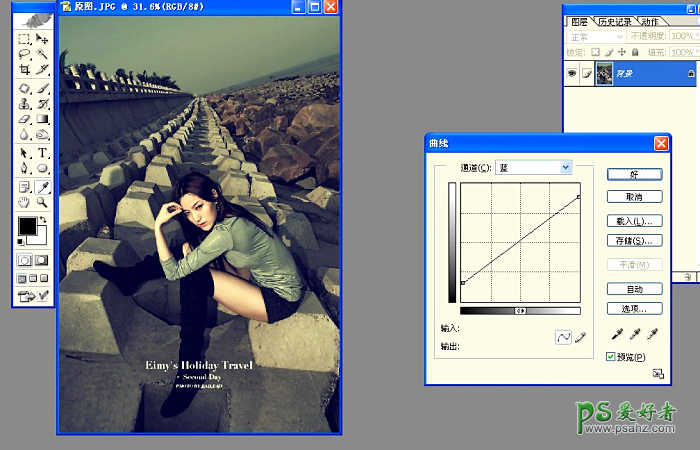The height and width of the screenshot is (450, 700).
Task: Toggle the 预览 (Preview) checkbox
Action: pyautogui.click(x=612, y=357)
